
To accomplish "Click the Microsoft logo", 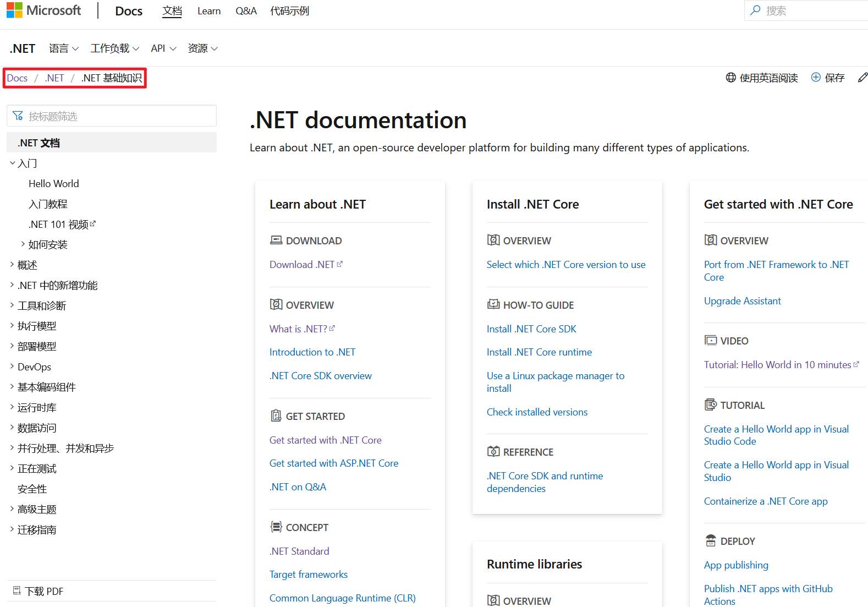I will point(15,10).
